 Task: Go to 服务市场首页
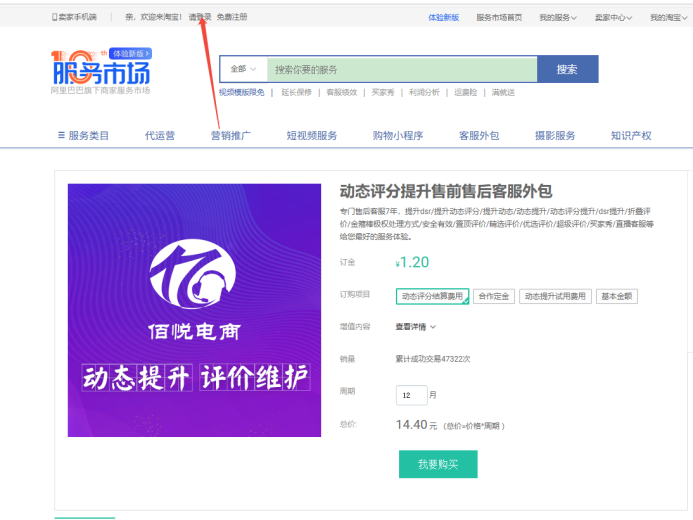(499, 17)
